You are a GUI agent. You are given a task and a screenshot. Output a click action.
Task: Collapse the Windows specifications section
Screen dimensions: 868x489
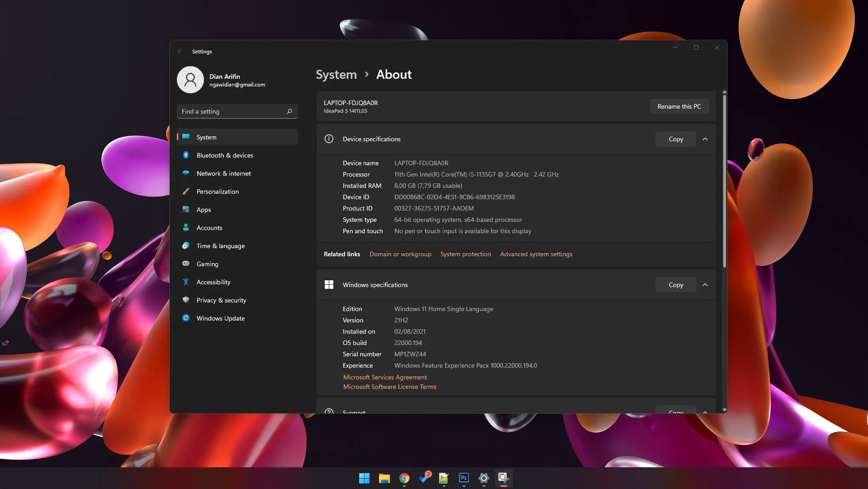(x=705, y=285)
